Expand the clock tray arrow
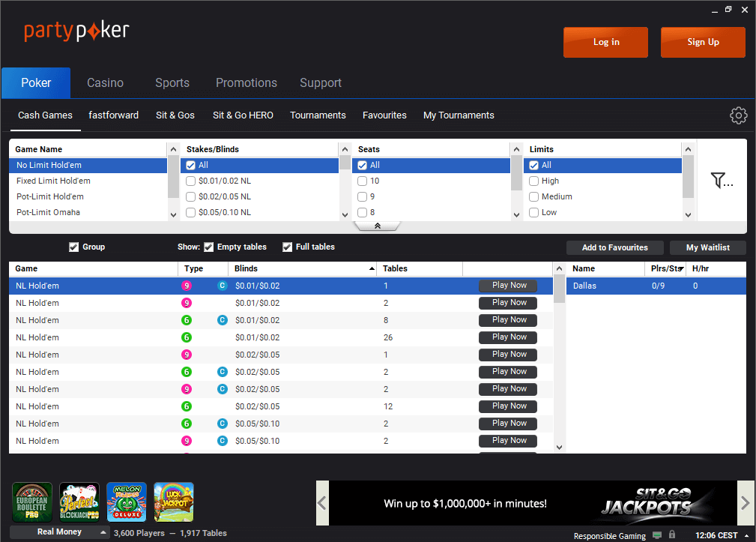Screen dimensions: 756x542 pos(746,536)
